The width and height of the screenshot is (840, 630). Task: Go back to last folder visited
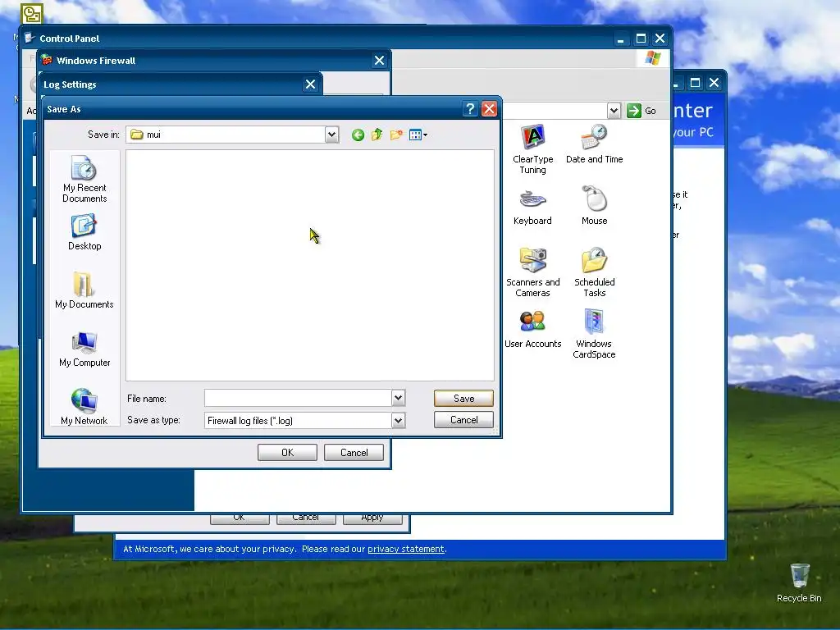[x=358, y=135]
